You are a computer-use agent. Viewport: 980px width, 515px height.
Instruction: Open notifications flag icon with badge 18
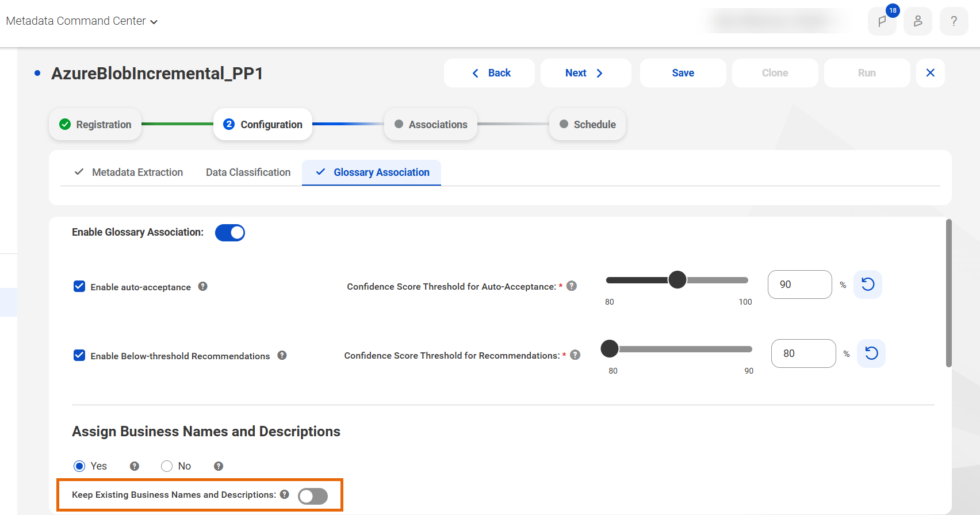click(882, 21)
